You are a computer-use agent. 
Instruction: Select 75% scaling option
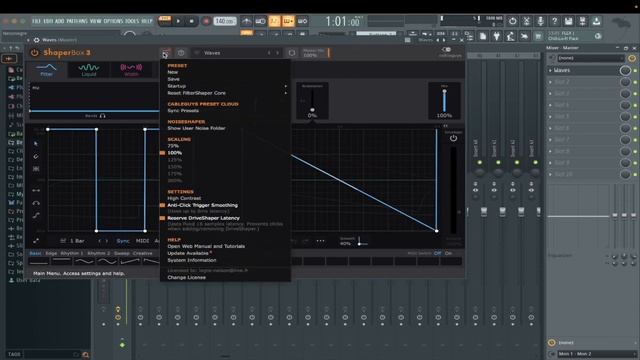(173, 146)
